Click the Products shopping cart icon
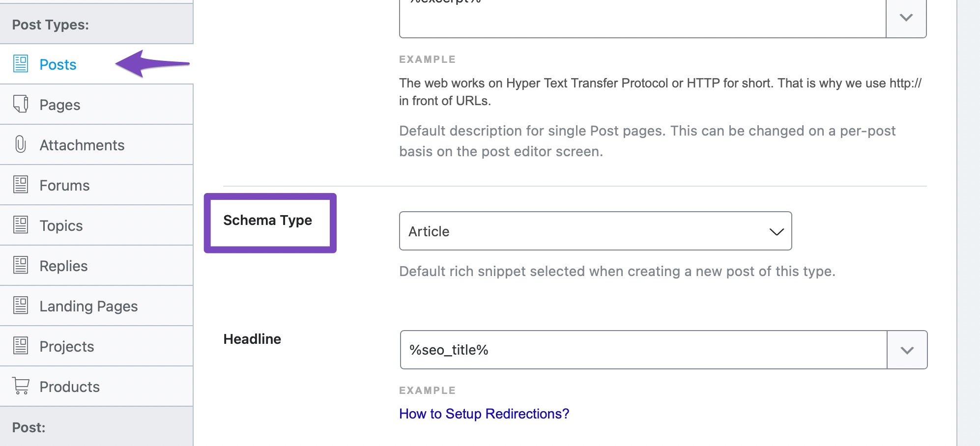The width and height of the screenshot is (980, 446). coord(21,387)
